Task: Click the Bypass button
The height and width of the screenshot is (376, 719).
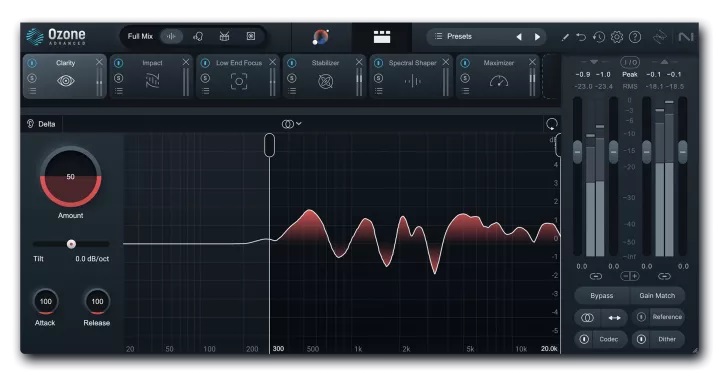Action: pyautogui.click(x=602, y=296)
